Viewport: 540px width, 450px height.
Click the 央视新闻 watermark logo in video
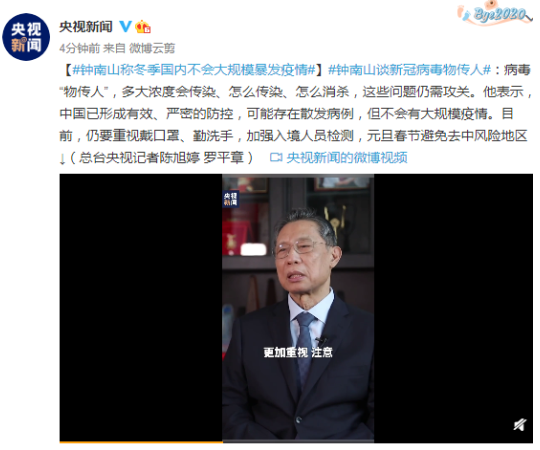(x=230, y=199)
